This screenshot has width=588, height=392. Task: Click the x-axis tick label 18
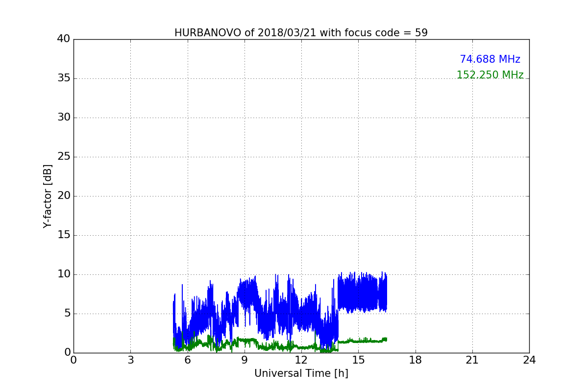tap(416, 360)
